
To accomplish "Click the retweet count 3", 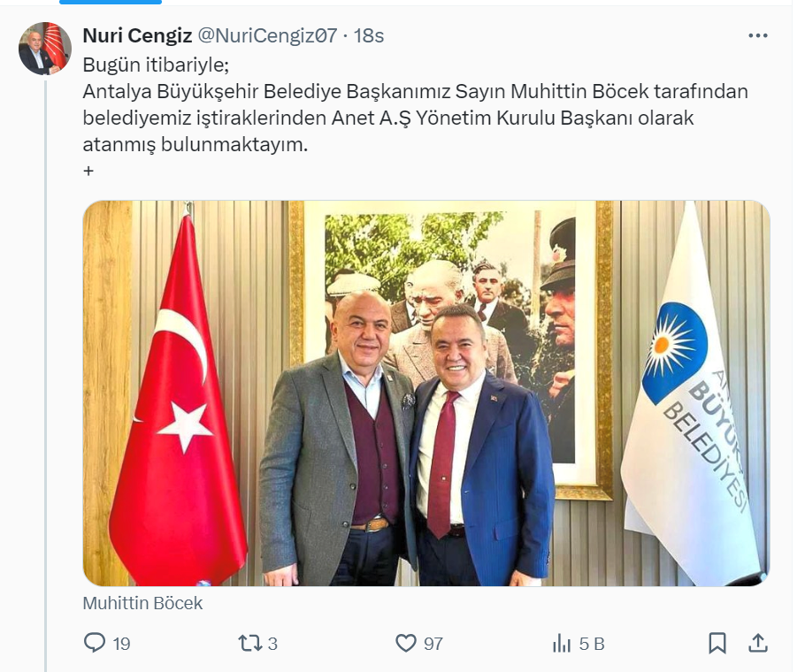I will (x=272, y=644).
